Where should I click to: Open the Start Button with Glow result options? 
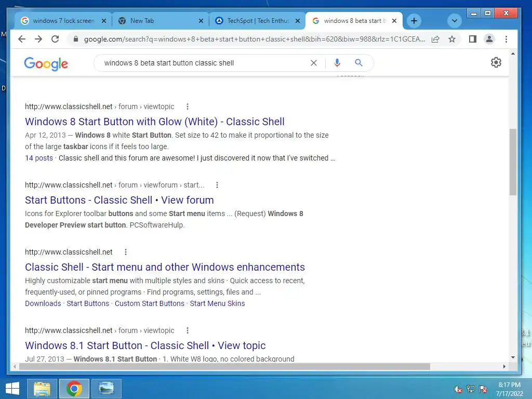pos(187,107)
